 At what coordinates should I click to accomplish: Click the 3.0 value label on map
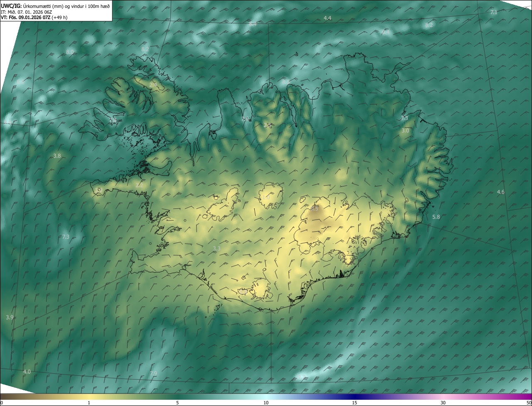(405, 130)
